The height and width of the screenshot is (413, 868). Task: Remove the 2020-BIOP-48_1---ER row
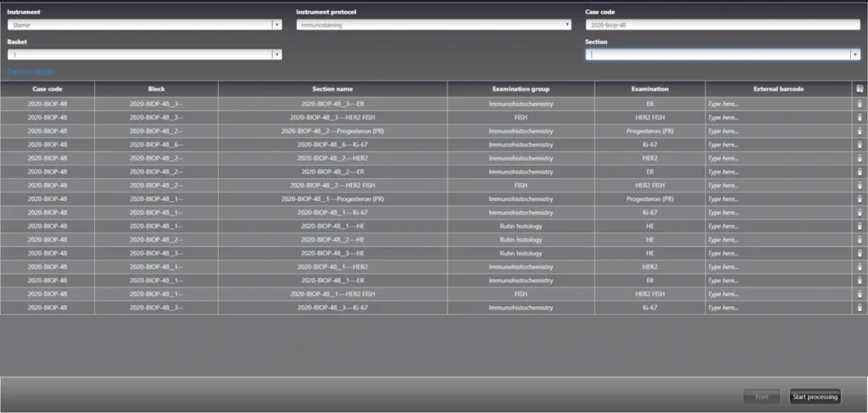click(860, 280)
